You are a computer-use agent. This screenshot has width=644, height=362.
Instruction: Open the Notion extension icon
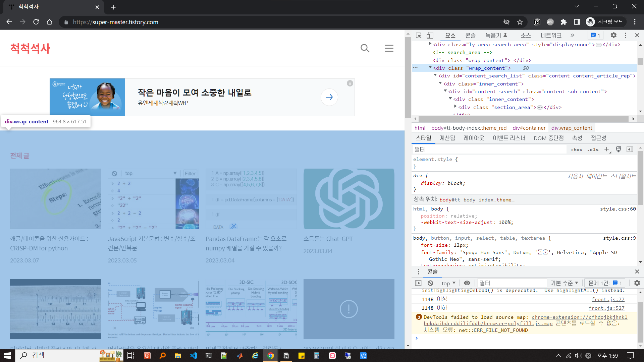tap(537, 22)
